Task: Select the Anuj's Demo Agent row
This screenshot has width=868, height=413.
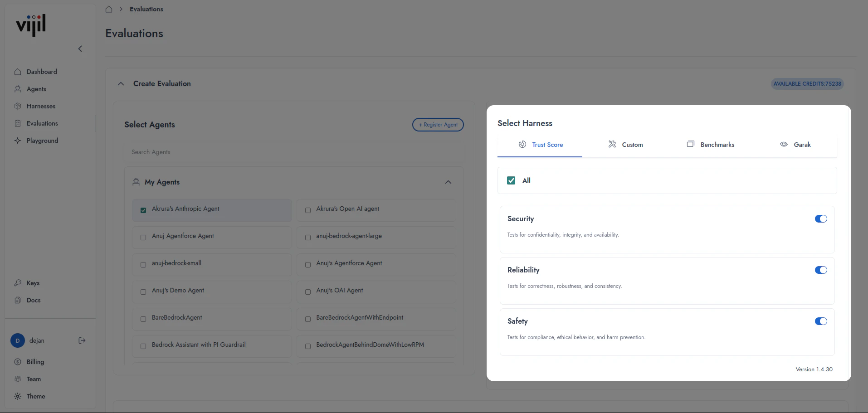Action: [212, 292]
